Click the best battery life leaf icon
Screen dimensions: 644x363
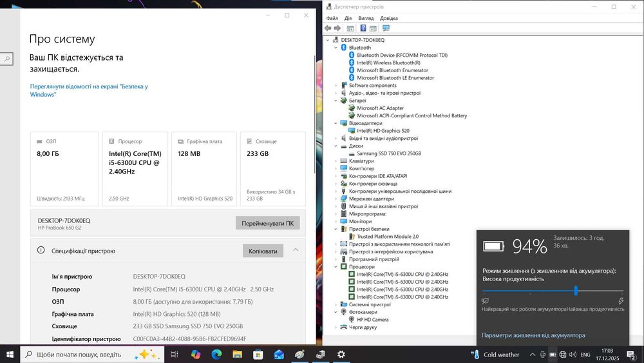pos(485,301)
